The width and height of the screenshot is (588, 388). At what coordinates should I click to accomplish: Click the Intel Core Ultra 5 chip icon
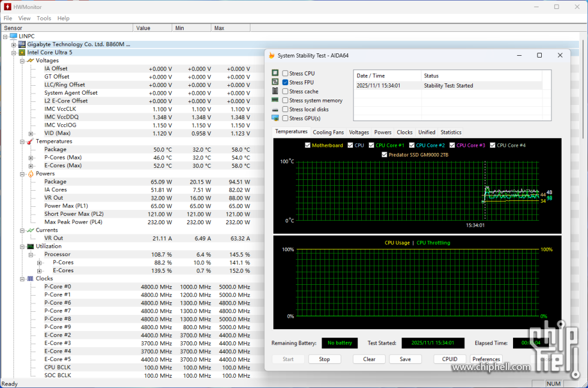[22, 53]
